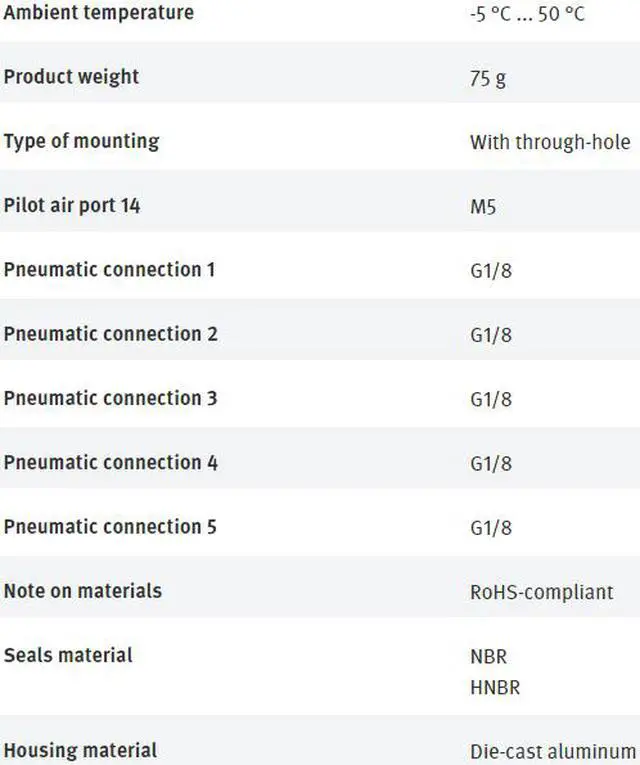Select the RoHS-compliant value
640x765 pixels.
pyautogui.click(x=542, y=592)
